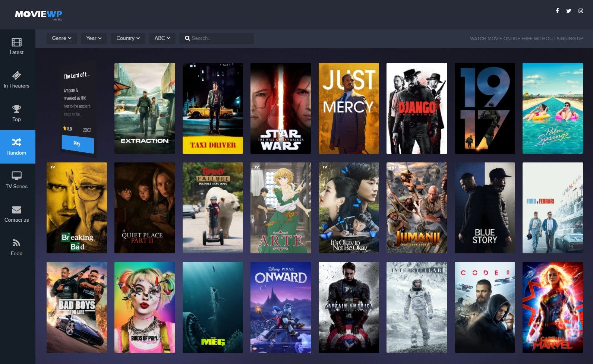Click the In Theaters ticket icon
This screenshot has width=593, height=364.
(x=16, y=76)
